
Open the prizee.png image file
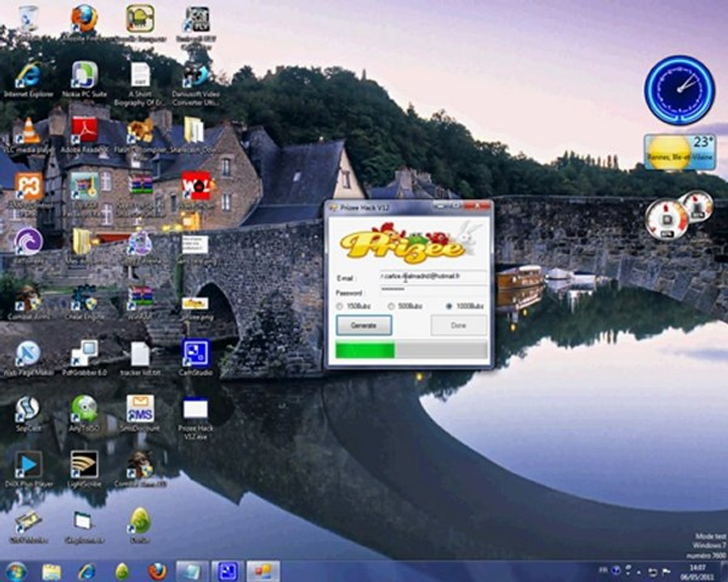(196, 309)
